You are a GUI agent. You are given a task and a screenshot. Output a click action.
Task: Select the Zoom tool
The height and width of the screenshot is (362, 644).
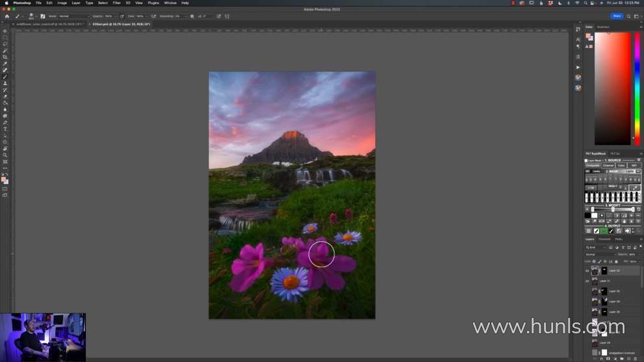[x=5, y=155]
